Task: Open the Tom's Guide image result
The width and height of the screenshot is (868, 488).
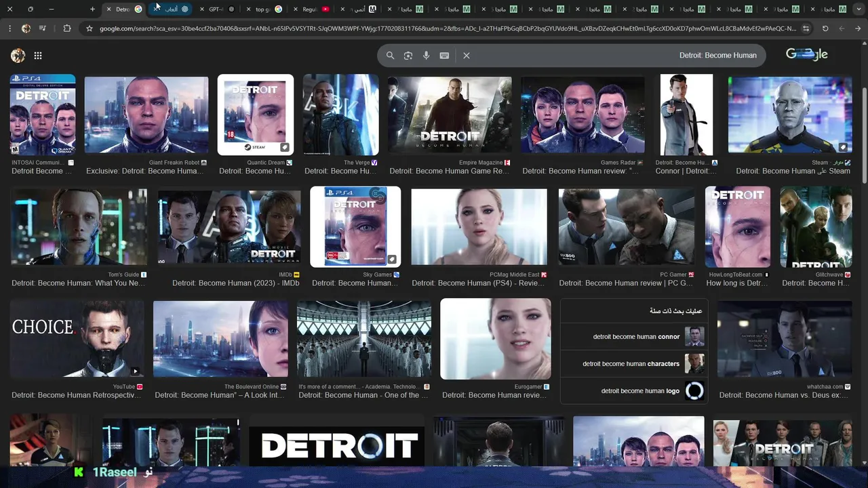Action: point(79,227)
